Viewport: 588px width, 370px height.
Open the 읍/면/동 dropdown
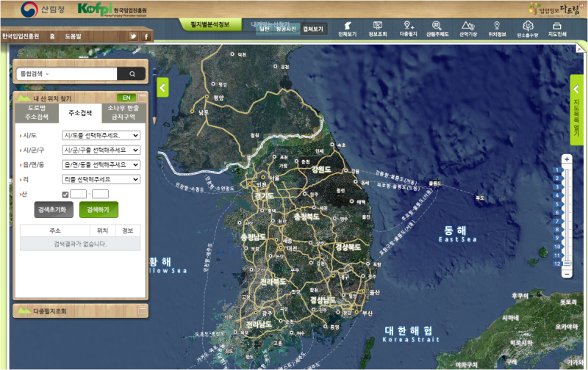(101, 164)
